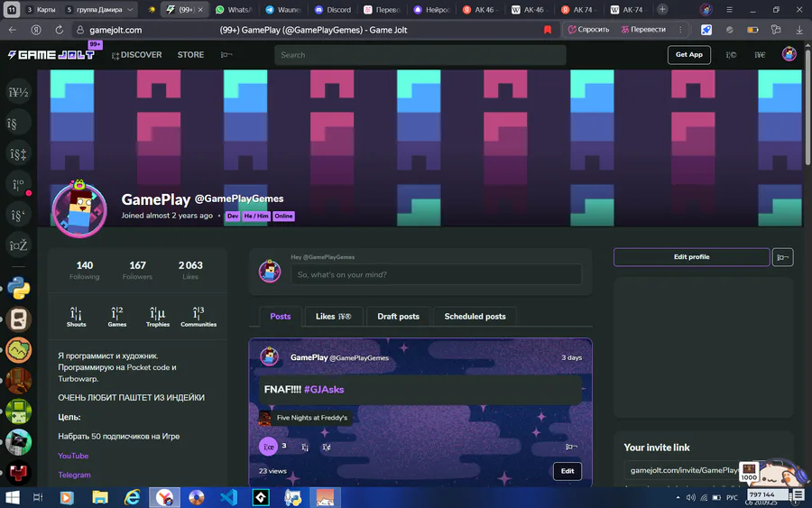812x508 pixels.
Task: Click the invite link field gamejolt.com/invite
Action: coord(684,470)
